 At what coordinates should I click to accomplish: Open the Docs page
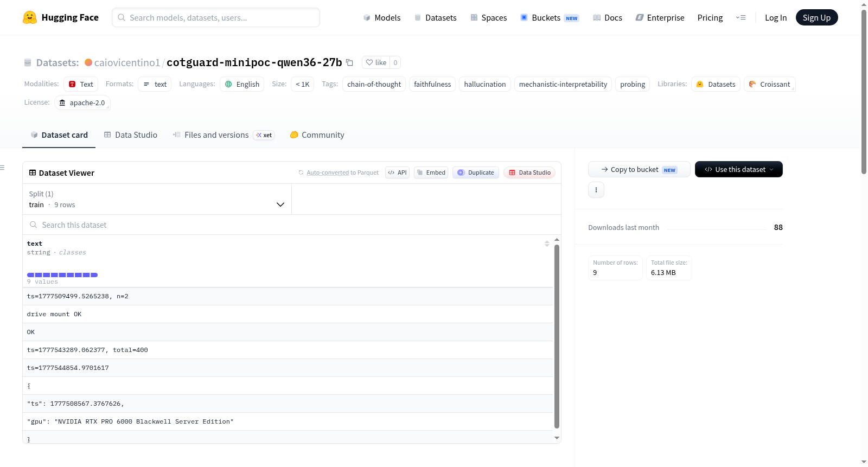(x=608, y=17)
